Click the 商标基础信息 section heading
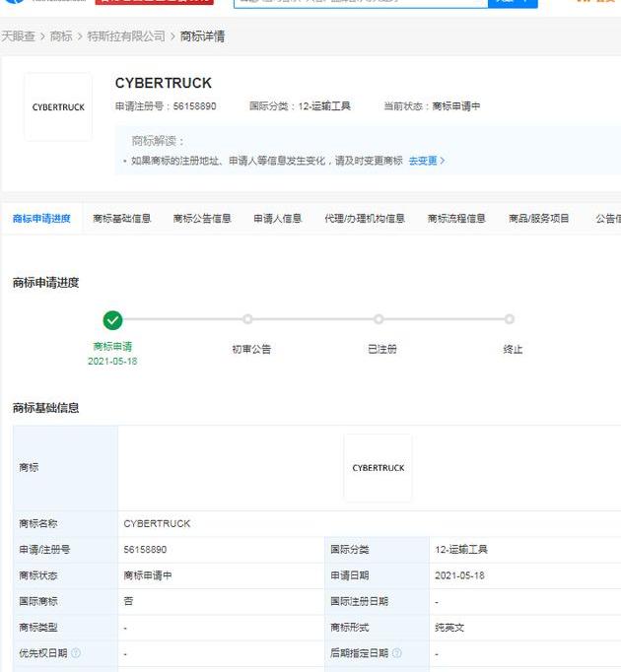This screenshot has width=621, height=672. [46, 408]
